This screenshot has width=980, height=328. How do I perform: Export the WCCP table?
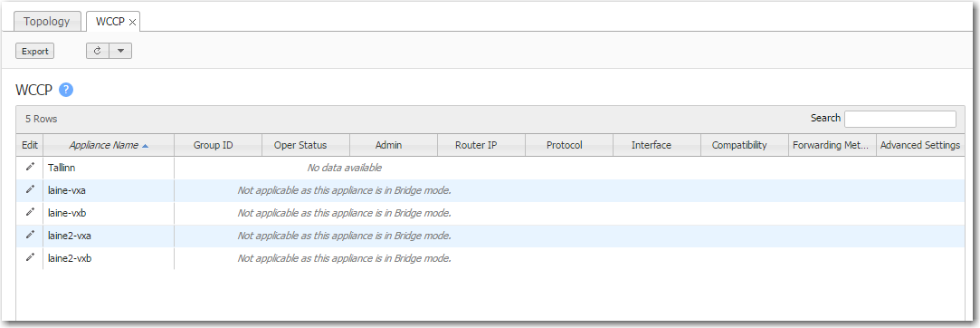35,52
